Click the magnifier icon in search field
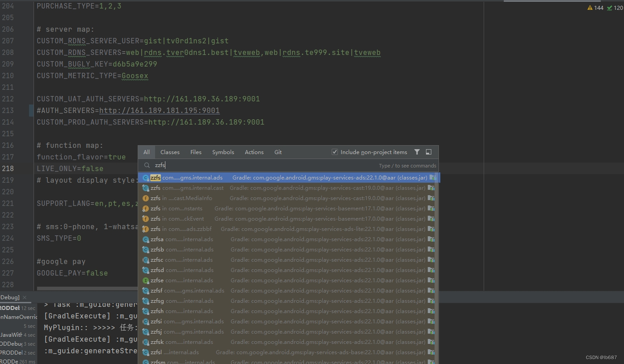Screen dimensions: 624x364 click(x=147, y=165)
